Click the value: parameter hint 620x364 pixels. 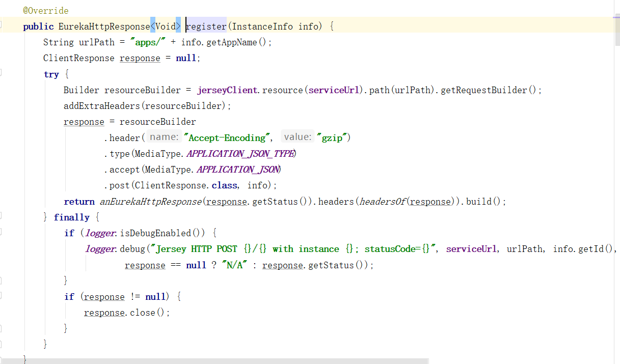(298, 137)
